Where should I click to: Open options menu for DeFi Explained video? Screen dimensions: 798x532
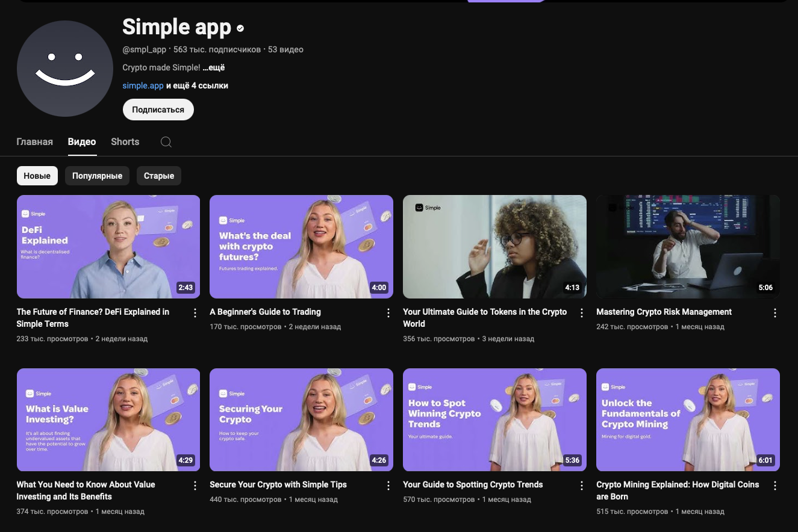pyautogui.click(x=195, y=313)
